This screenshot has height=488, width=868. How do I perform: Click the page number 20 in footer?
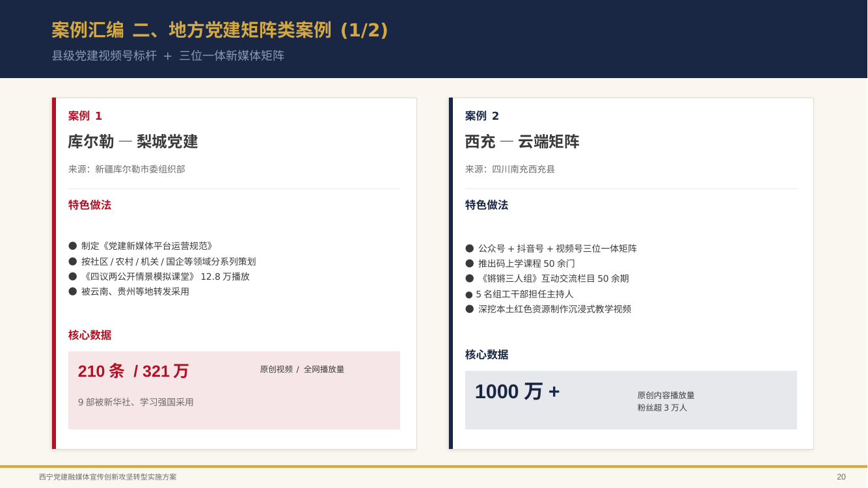pyautogui.click(x=841, y=477)
